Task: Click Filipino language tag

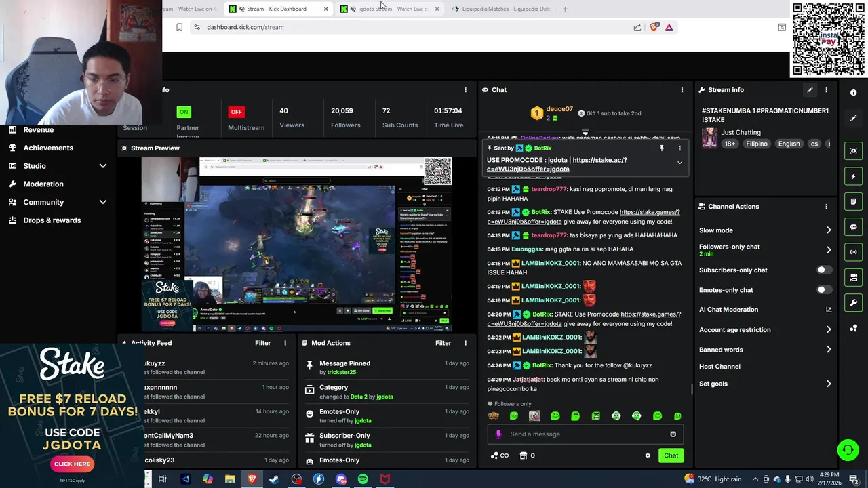Action: click(x=757, y=144)
